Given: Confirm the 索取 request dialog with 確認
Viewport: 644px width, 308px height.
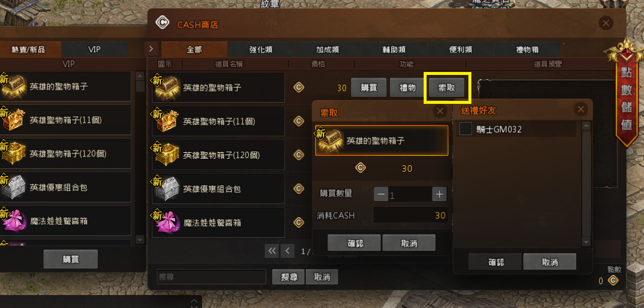Looking at the screenshot, I should (354, 243).
